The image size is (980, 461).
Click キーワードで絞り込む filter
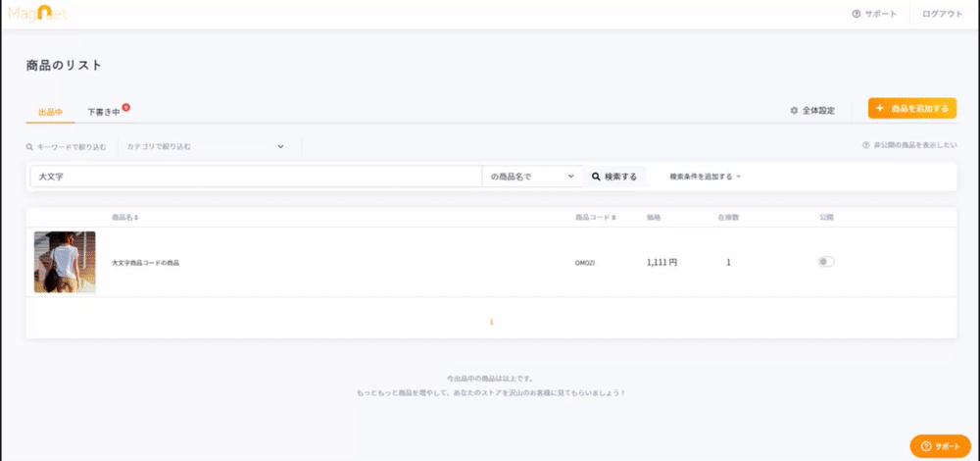point(66,147)
